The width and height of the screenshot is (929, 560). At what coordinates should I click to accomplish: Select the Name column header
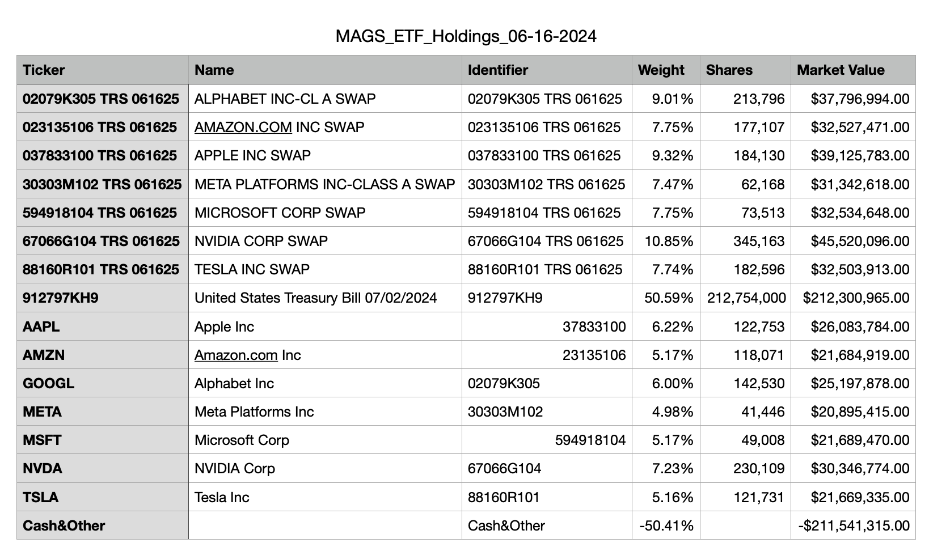(325, 70)
